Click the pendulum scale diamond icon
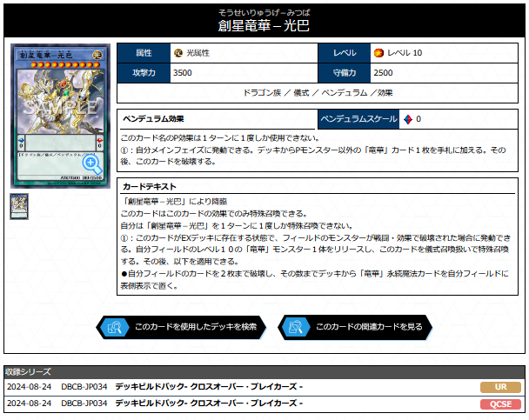The image size is (529, 420). point(408,119)
